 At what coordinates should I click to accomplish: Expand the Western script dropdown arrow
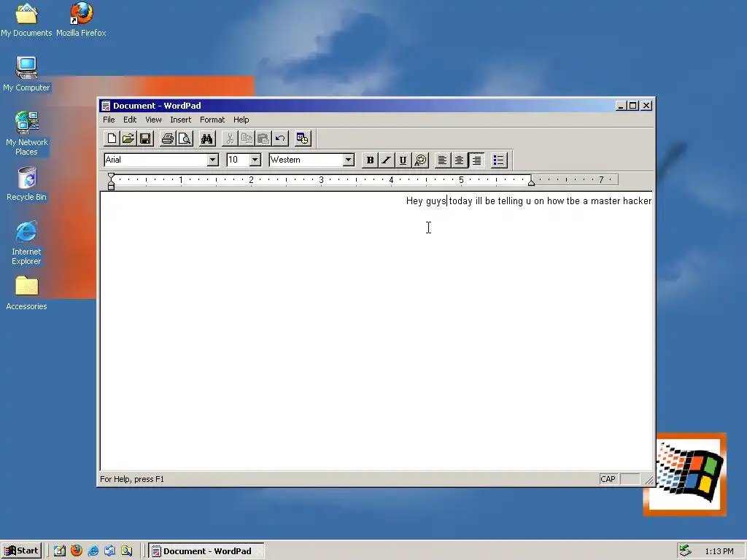coord(349,160)
